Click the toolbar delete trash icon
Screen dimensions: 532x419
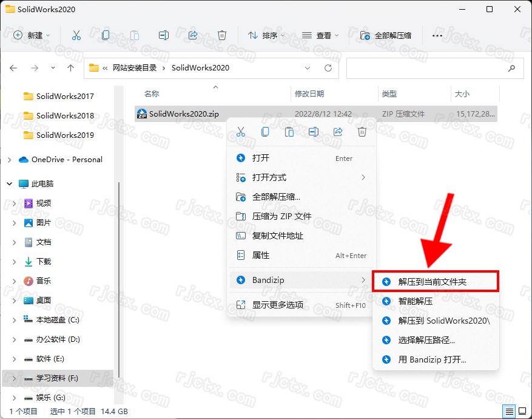point(222,36)
